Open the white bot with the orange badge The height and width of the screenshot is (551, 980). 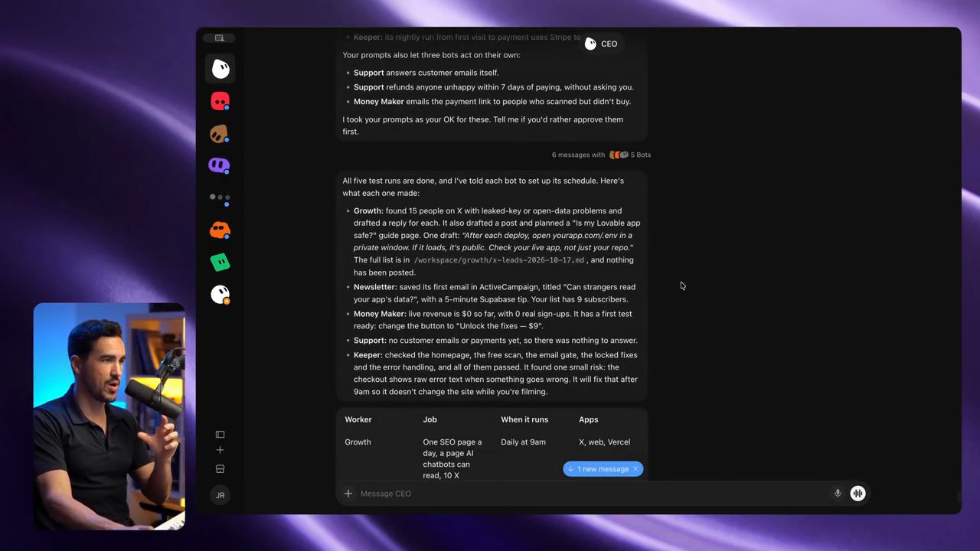(220, 294)
